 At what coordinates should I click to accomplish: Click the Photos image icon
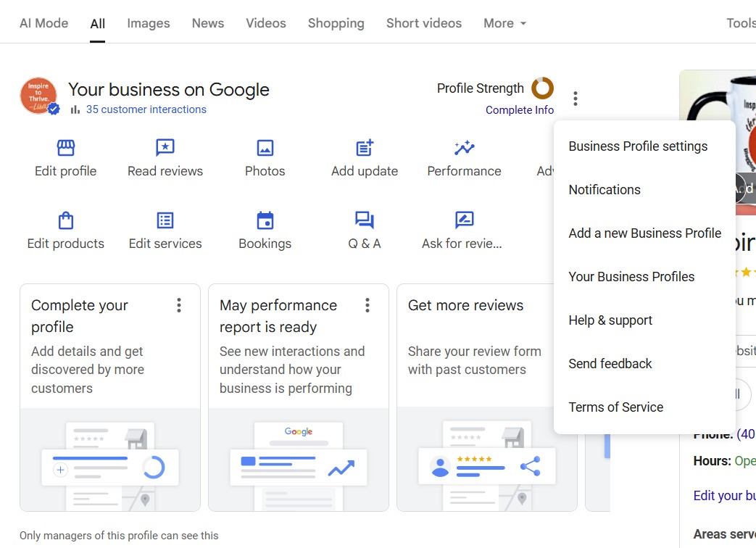pos(265,147)
